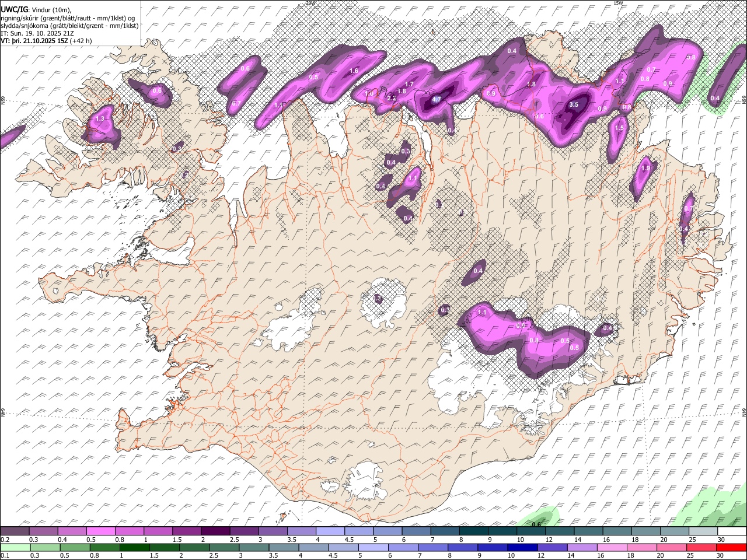
Task: Select the 'IT: Sun. 19. 10. 2025 21Z' line
Action: click(36, 33)
